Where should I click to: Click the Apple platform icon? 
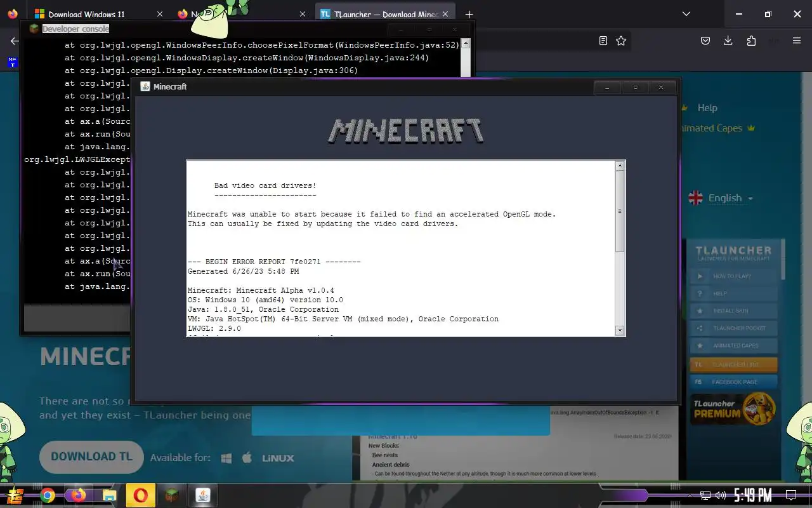coord(247,458)
